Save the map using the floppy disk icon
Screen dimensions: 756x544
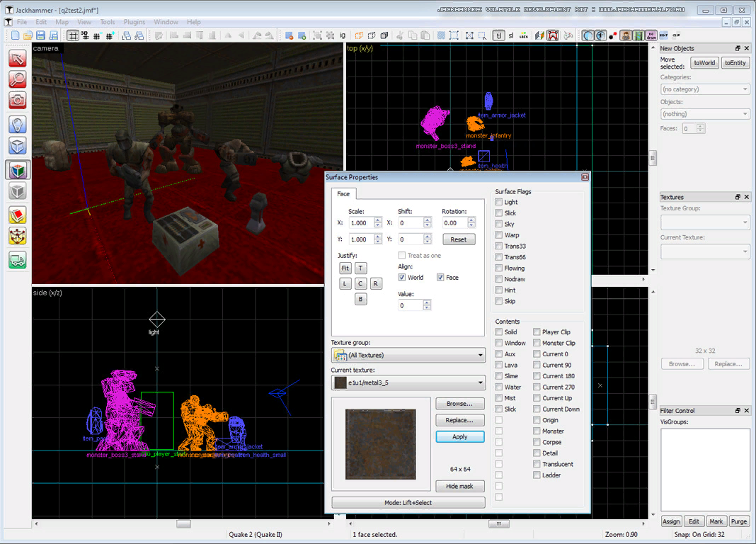(40, 35)
